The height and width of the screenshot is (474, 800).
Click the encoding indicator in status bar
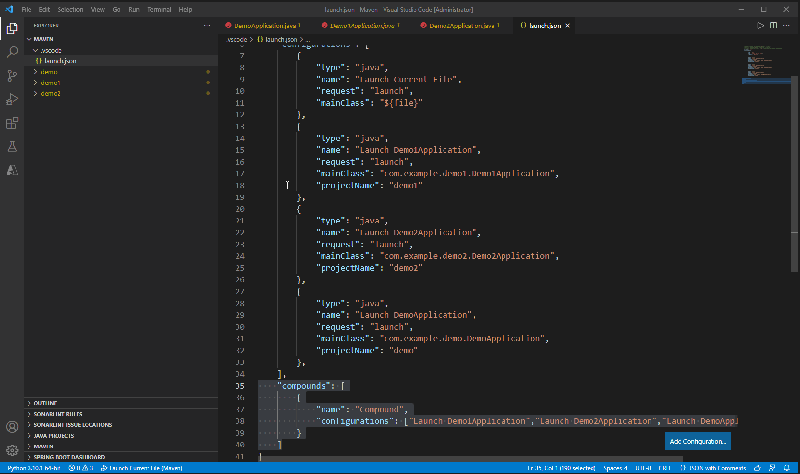coord(643,468)
